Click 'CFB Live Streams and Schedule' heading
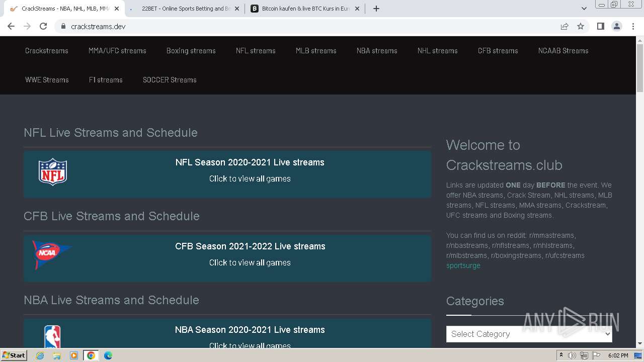 [112, 216]
